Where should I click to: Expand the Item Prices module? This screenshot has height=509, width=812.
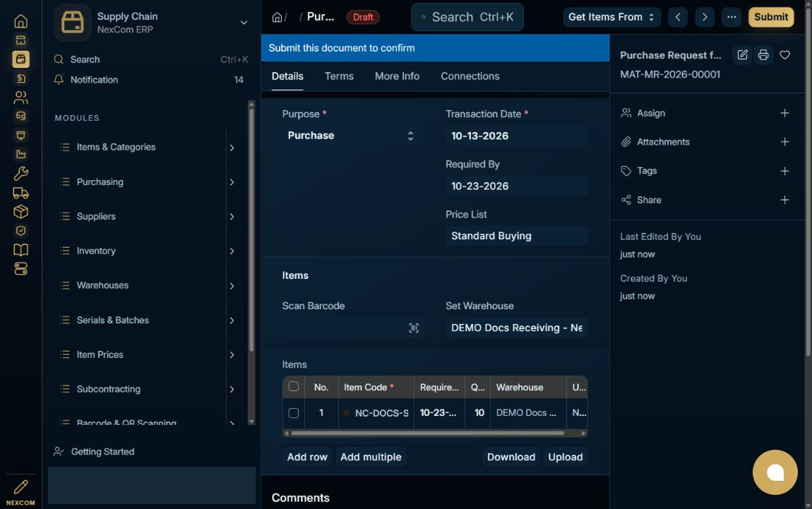[x=232, y=354]
